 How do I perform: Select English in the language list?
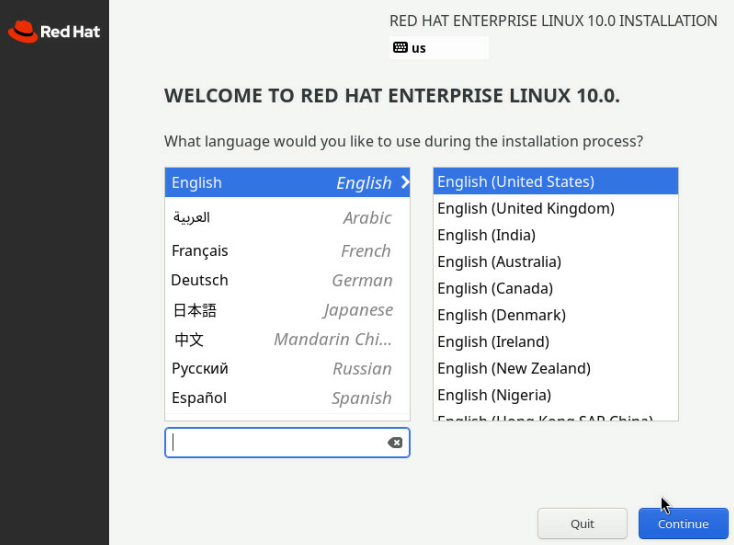tap(287, 182)
